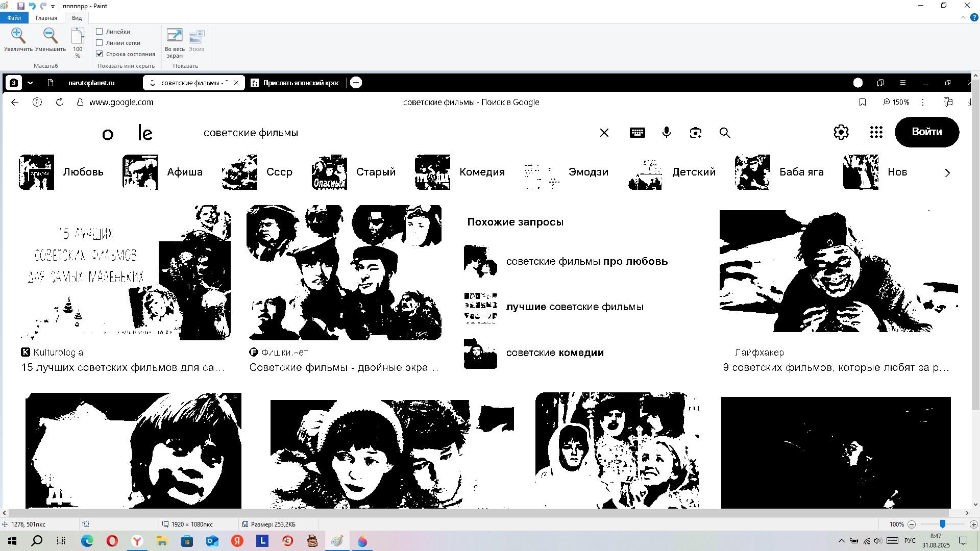Enable the Gridlines (Линии сетки) checkbox
This screenshot has width=980, height=551.
point(100,43)
